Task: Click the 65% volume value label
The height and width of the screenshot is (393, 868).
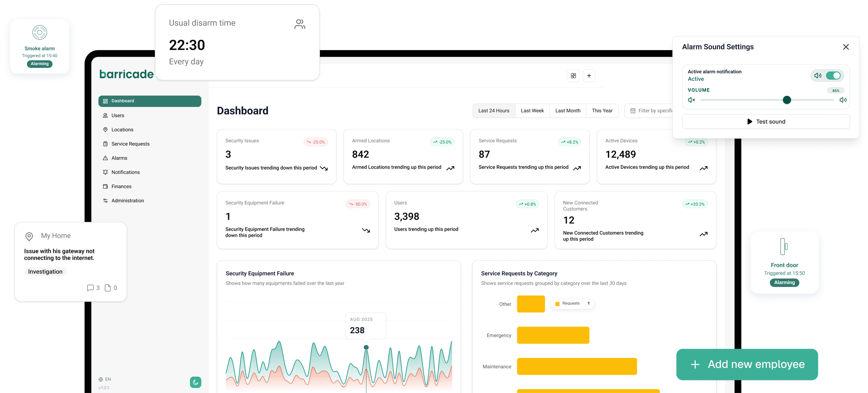Action: coord(836,91)
